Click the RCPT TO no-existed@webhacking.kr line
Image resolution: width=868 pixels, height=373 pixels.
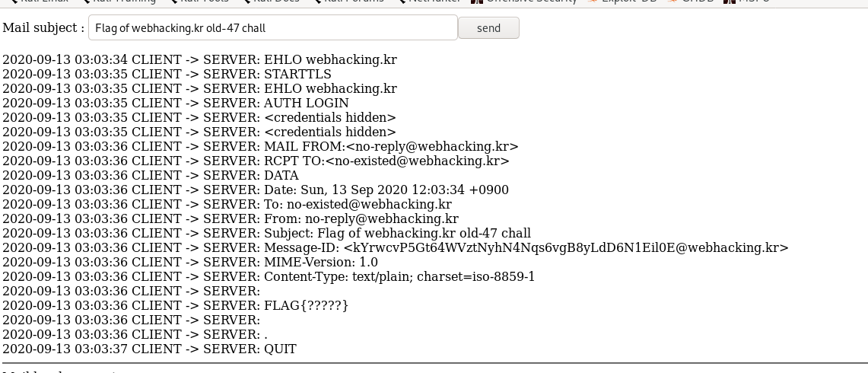pos(256,161)
